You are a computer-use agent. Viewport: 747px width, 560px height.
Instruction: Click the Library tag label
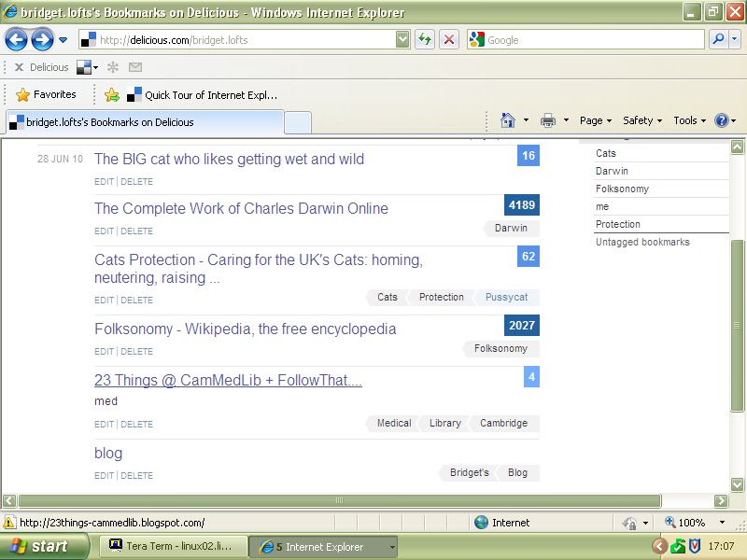(445, 424)
